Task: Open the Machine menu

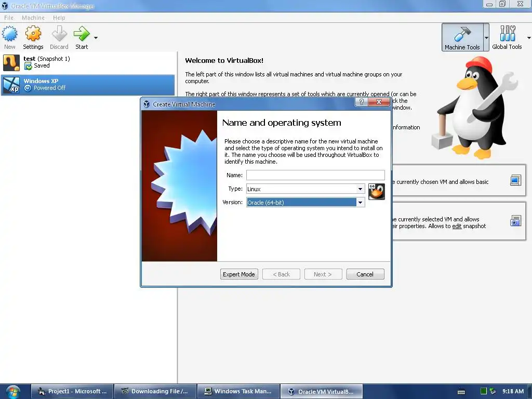Action: click(33, 18)
